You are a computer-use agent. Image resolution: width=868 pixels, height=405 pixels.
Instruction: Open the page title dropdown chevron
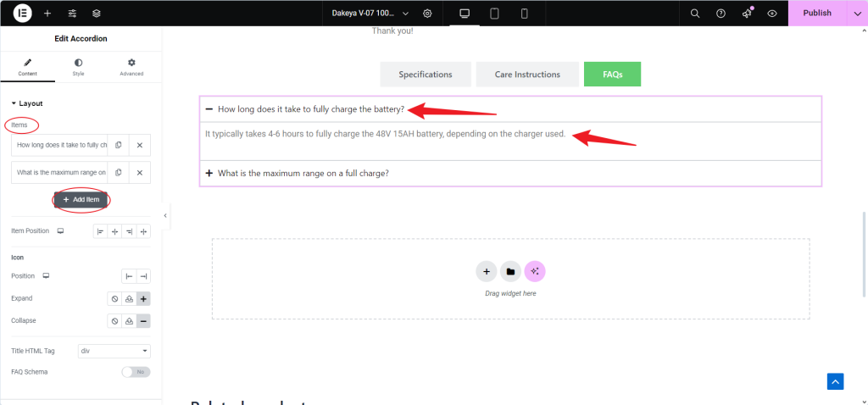(x=406, y=14)
